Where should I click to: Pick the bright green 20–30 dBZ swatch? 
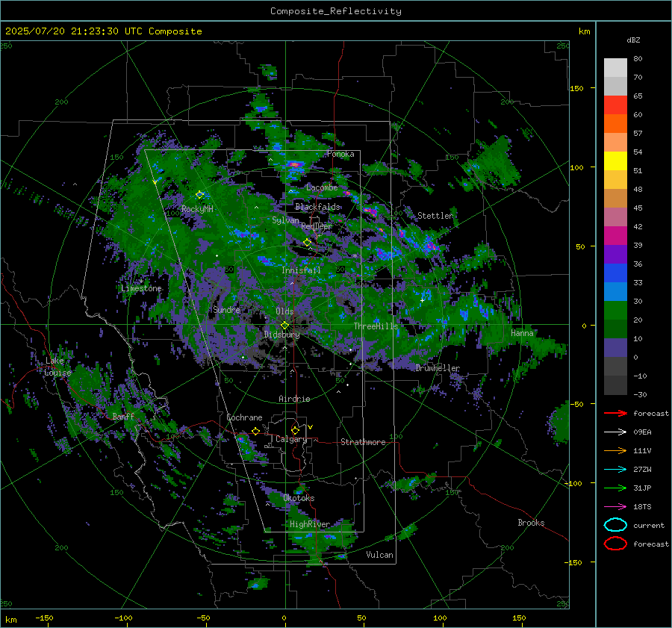[615, 311]
